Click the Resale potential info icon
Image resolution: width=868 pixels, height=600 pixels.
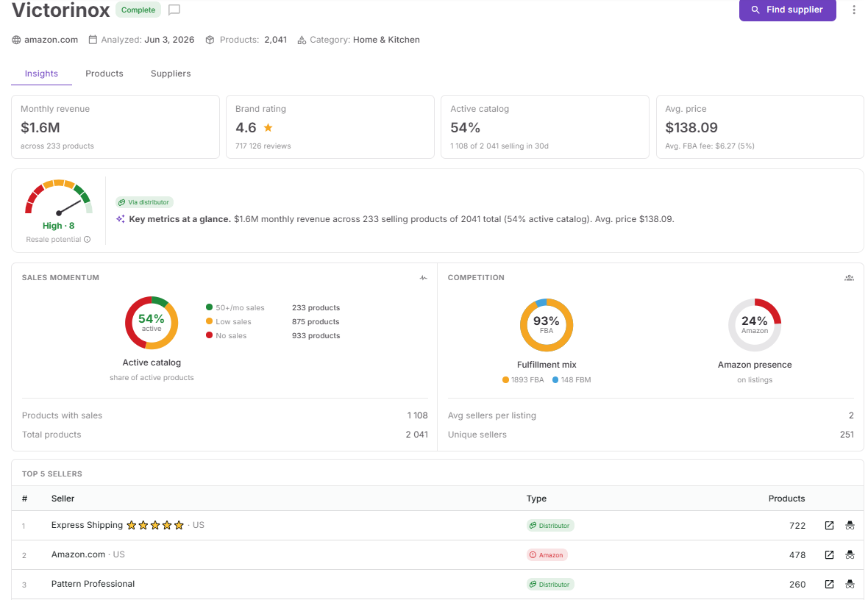point(87,239)
